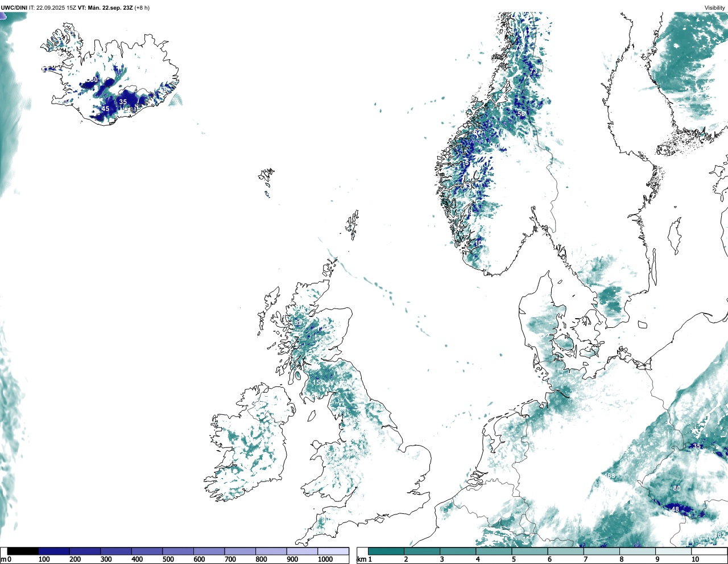Choose the 300–400 m legend color block
The image size is (728, 564).
[116, 551]
